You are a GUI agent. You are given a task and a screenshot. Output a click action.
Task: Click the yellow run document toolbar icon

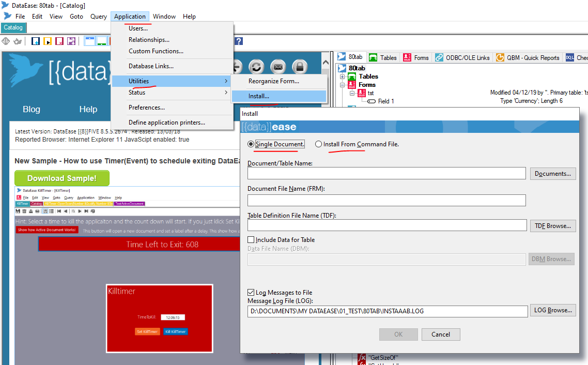tap(48, 41)
